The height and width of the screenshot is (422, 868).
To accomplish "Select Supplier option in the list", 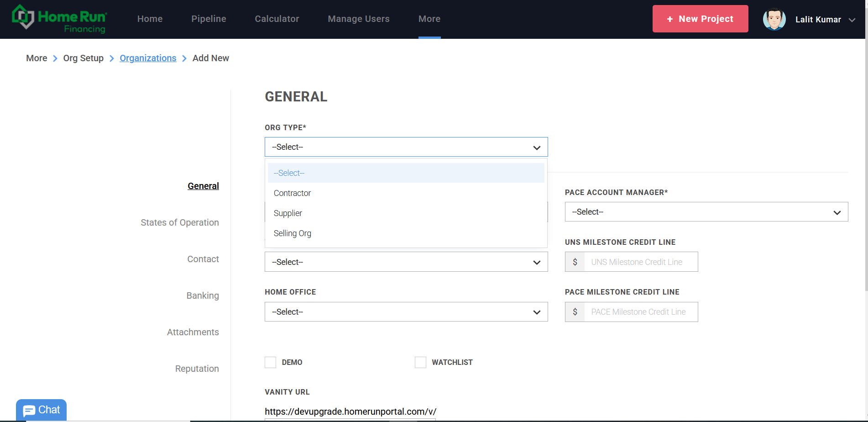I will [x=288, y=213].
